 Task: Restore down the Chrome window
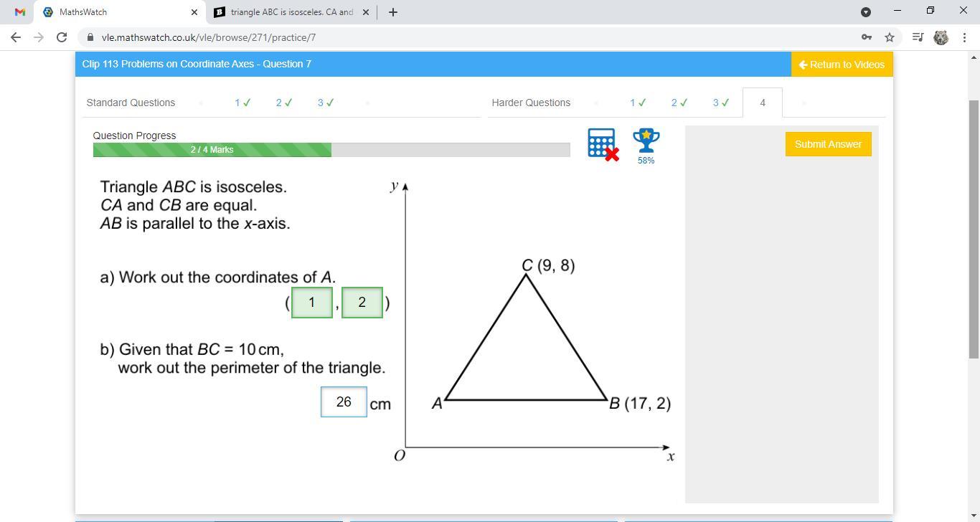[x=930, y=11]
